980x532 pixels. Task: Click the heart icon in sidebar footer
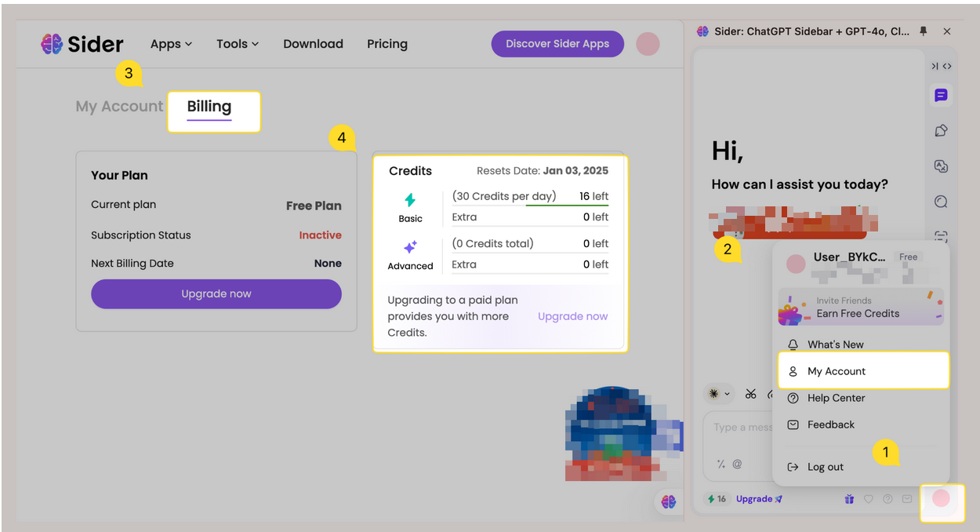click(x=868, y=499)
